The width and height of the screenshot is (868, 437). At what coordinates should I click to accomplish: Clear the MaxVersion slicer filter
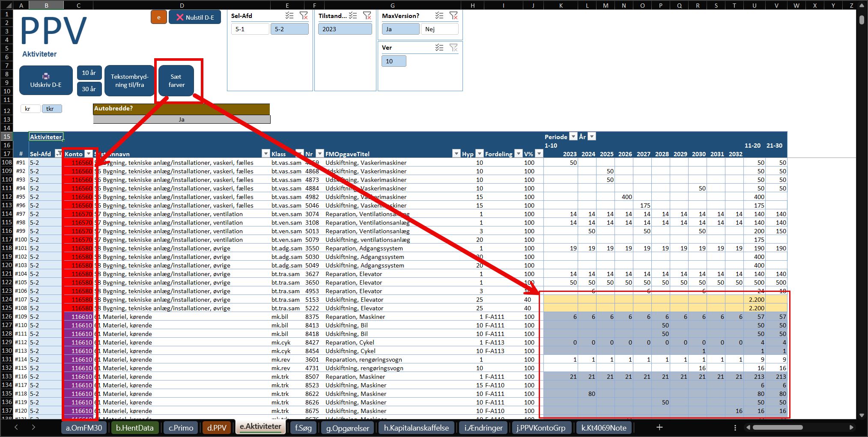[x=453, y=16]
